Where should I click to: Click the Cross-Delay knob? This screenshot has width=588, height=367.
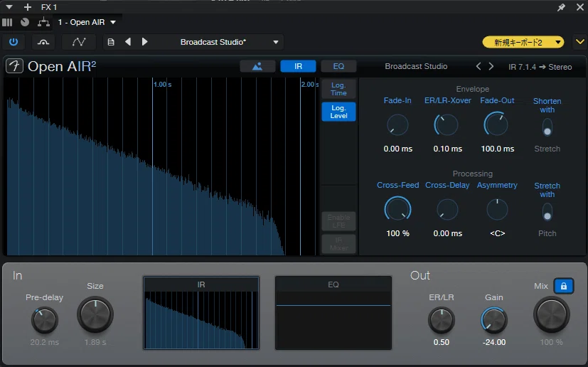point(447,209)
